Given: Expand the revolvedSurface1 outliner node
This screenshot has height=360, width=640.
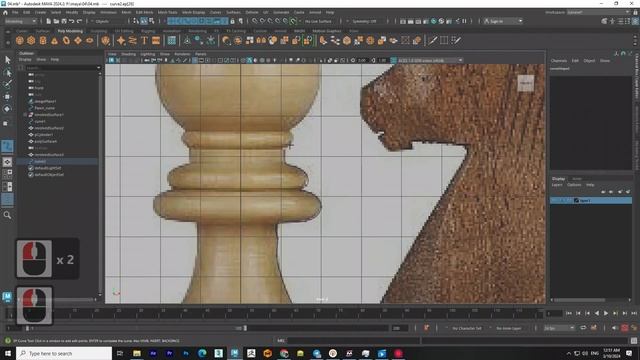Looking at the screenshot, I should (25, 115).
